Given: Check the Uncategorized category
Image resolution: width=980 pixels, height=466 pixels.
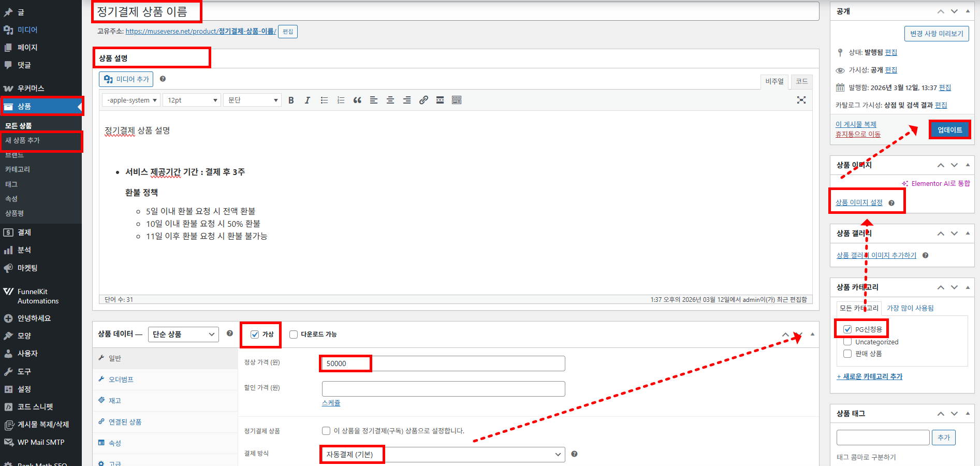Looking at the screenshot, I should [847, 342].
